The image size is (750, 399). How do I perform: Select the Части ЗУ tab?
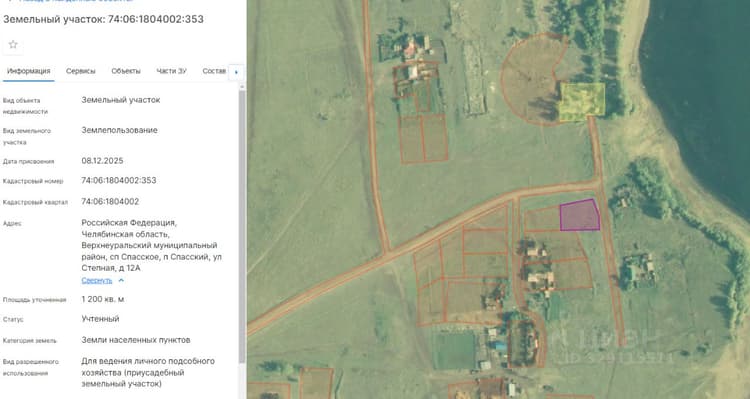coord(171,71)
